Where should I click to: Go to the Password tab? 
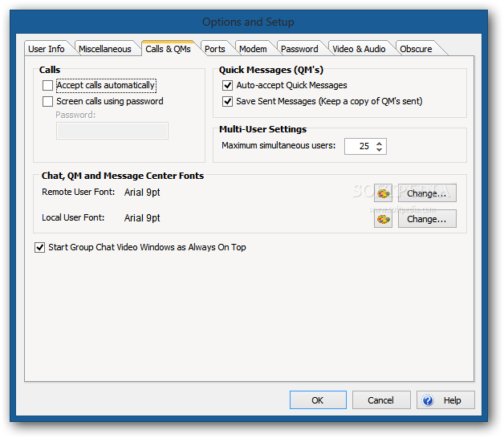tap(299, 49)
